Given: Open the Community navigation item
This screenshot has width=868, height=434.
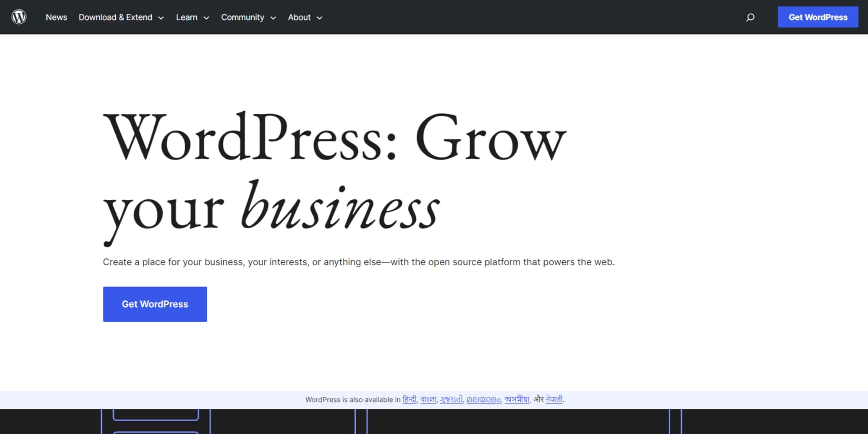Looking at the screenshot, I should click(x=243, y=17).
